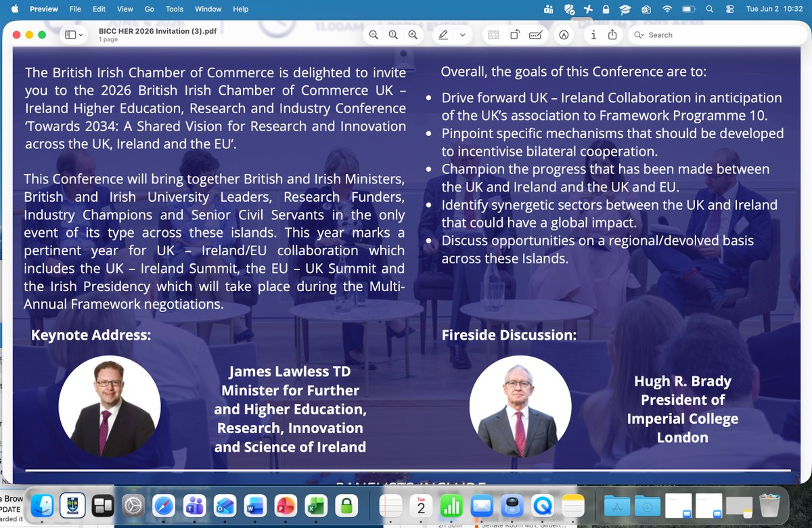The image size is (812, 528).
Task: Open the crest shield app in Dock
Action: (72, 506)
